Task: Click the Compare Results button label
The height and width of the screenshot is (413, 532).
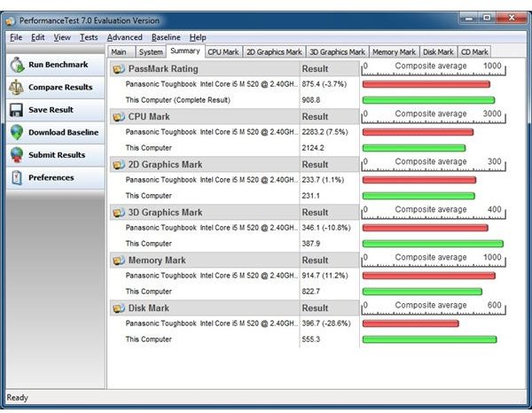Action: (x=60, y=87)
